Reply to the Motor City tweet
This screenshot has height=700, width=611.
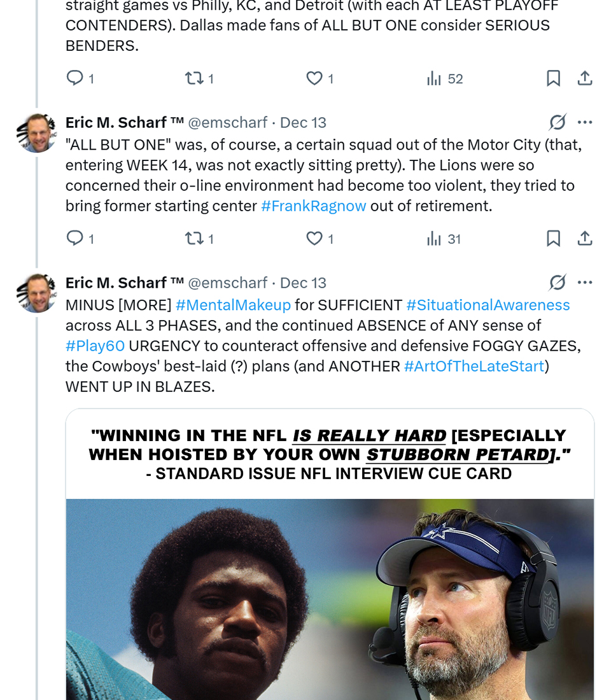click(x=75, y=239)
